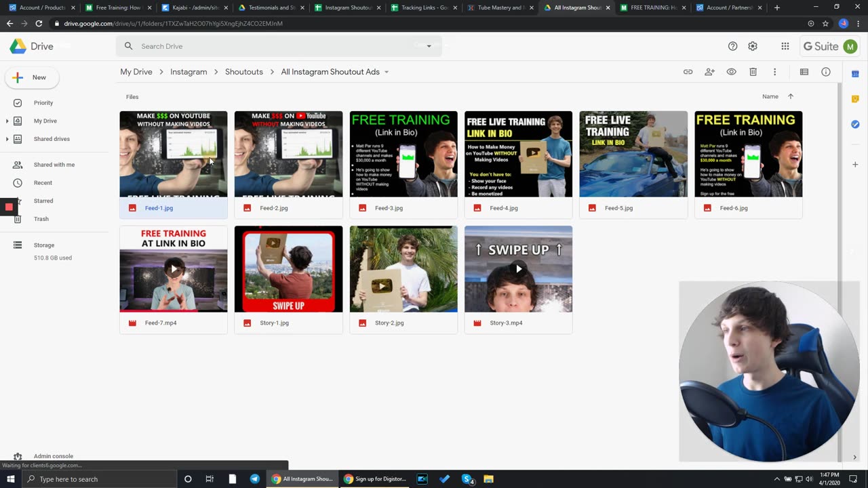Open the New file button

32,77
